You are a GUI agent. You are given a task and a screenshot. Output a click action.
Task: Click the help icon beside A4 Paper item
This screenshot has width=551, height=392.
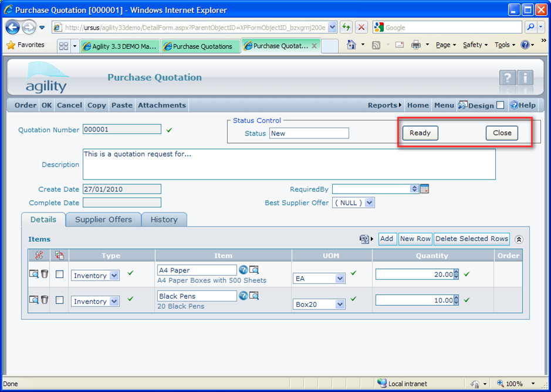[x=243, y=270]
